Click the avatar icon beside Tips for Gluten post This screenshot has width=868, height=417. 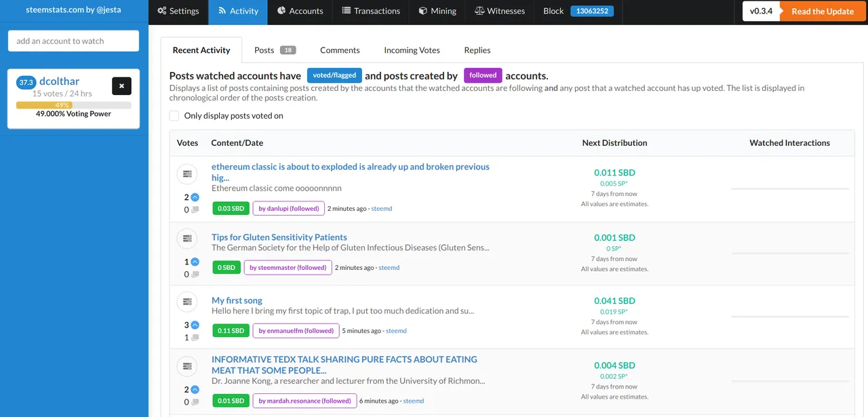pyautogui.click(x=187, y=239)
